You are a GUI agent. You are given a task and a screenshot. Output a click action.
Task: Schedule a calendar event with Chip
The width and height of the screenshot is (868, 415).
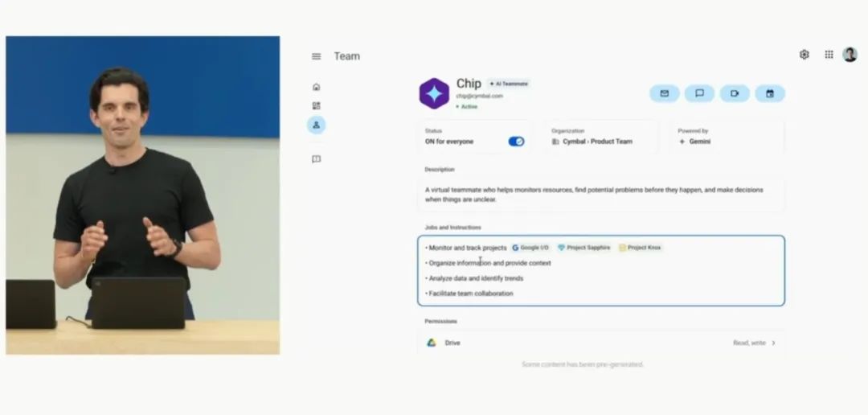pos(770,93)
